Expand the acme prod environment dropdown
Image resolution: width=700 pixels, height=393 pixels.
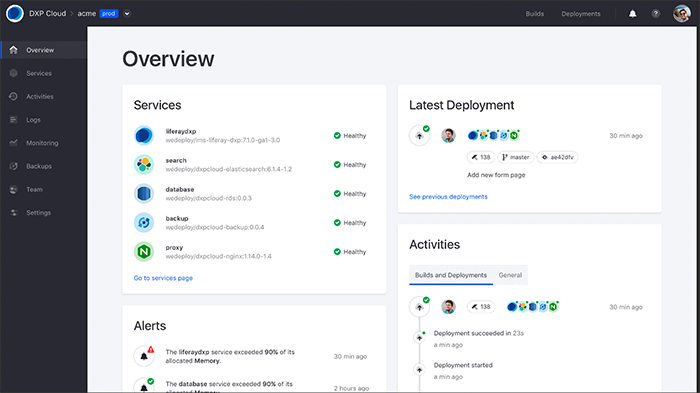pos(127,14)
